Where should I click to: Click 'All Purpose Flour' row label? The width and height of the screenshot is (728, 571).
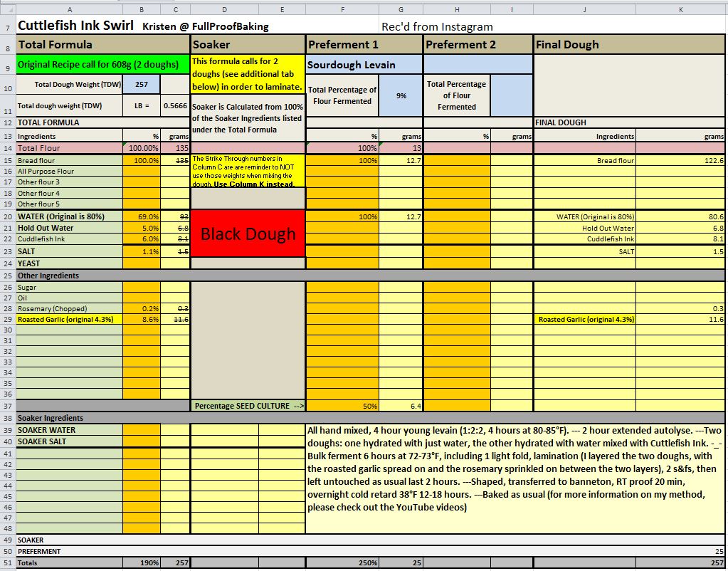[70, 172]
